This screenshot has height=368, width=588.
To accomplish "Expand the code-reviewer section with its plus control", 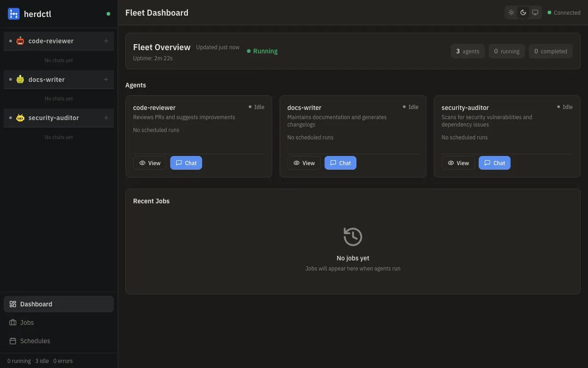I will 106,40.
